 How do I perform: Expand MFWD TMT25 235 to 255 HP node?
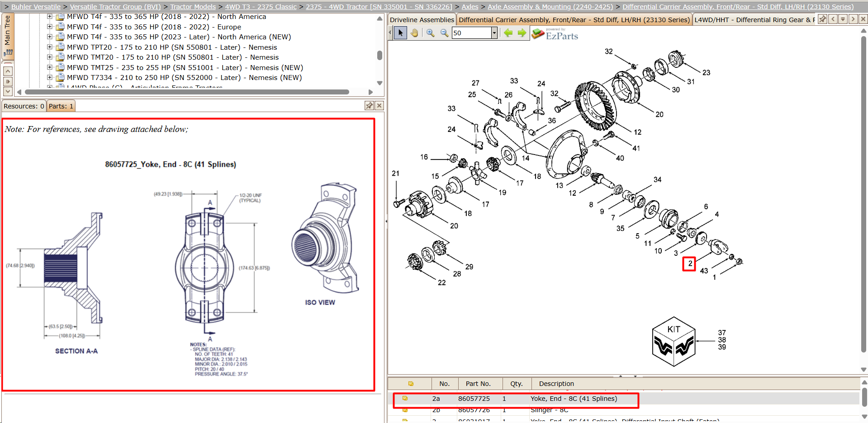tap(50, 67)
